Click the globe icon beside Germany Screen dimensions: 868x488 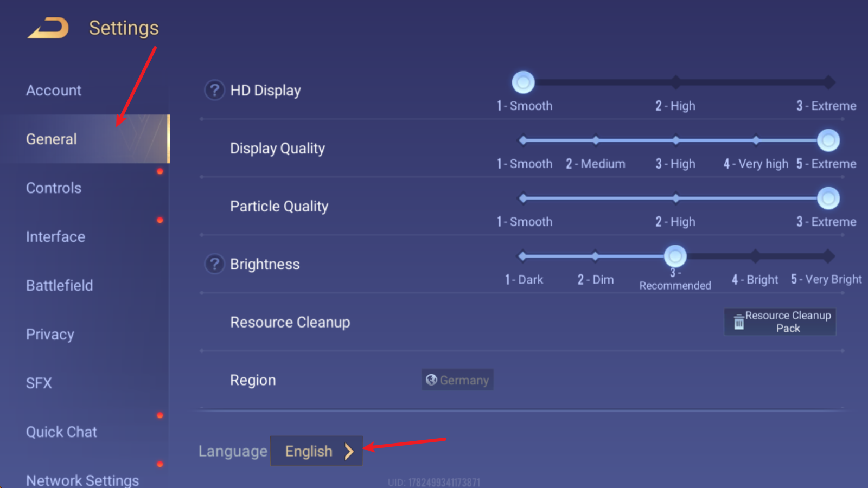[x=431, y=380]
